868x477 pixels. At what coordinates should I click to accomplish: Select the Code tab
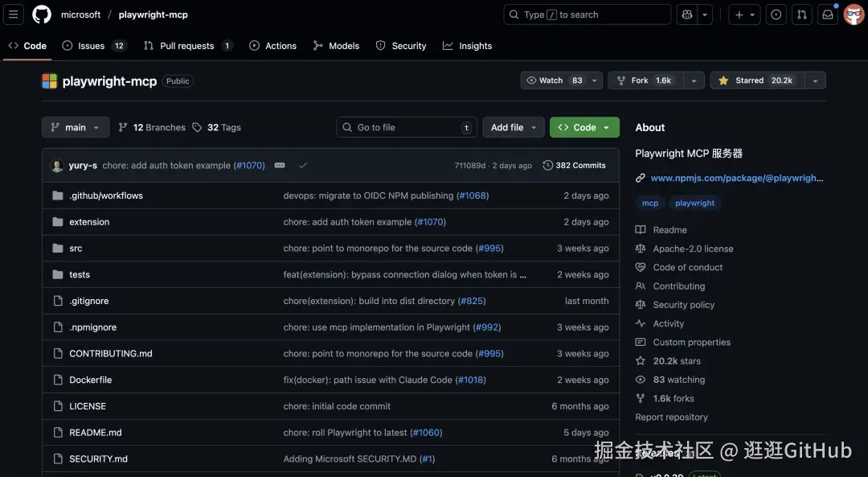click(27, 46)
